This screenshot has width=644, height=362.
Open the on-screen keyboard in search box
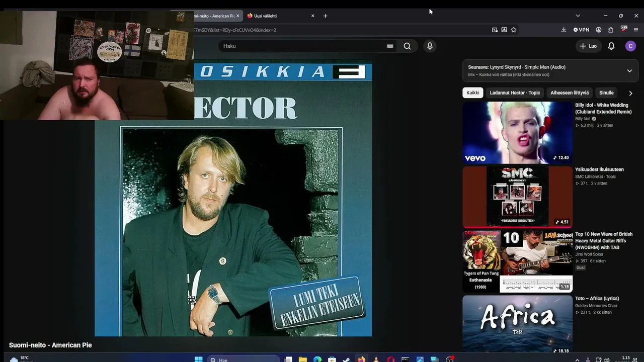390,46
